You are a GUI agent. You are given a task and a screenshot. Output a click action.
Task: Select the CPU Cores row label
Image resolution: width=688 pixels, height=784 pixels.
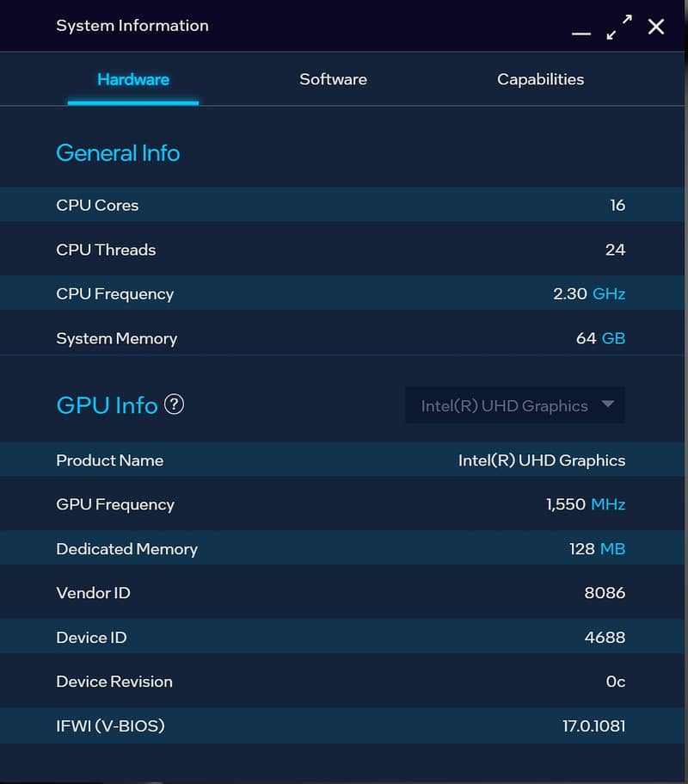coord(97,205)
